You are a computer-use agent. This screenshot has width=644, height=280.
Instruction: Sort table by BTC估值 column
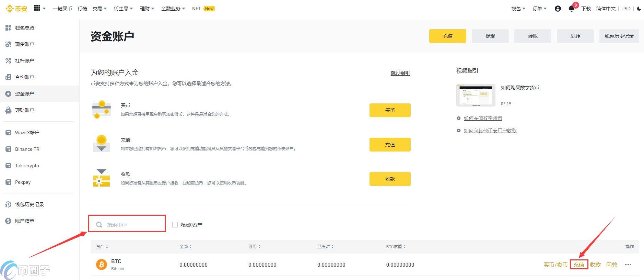[x=396, y=247]
